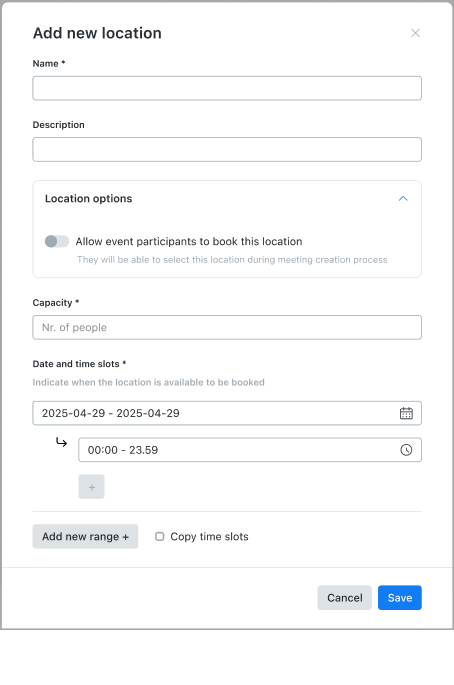
Task: Toggle Allow event participants to book
Action: pyautogui.click(x=57, y=241)
